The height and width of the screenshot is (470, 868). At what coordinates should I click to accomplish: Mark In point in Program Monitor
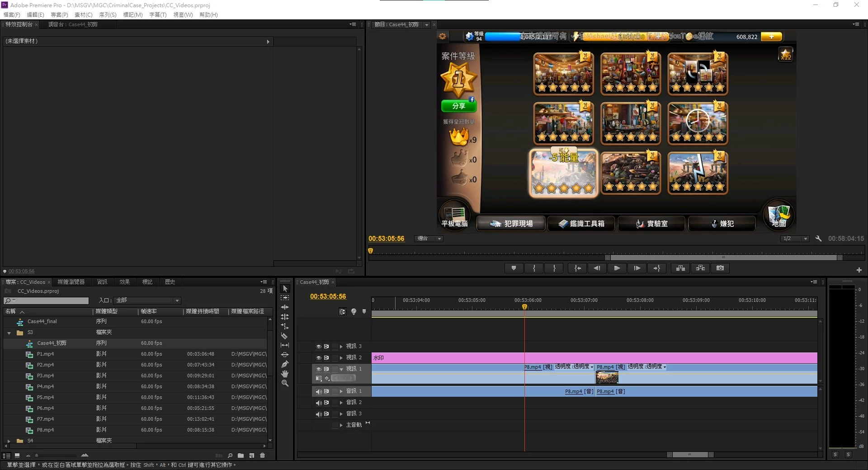[534, 268]
